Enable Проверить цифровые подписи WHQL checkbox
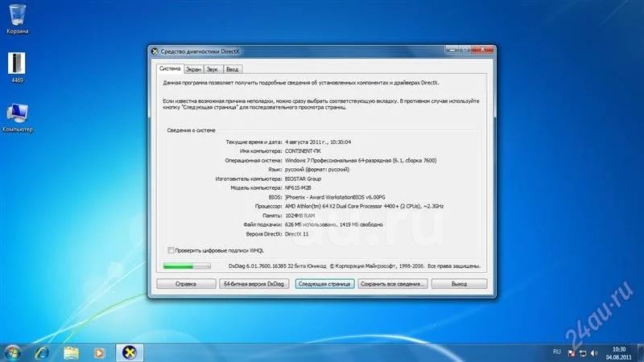Viewport: 644px width, 362px height. click(x=171, y=250)
